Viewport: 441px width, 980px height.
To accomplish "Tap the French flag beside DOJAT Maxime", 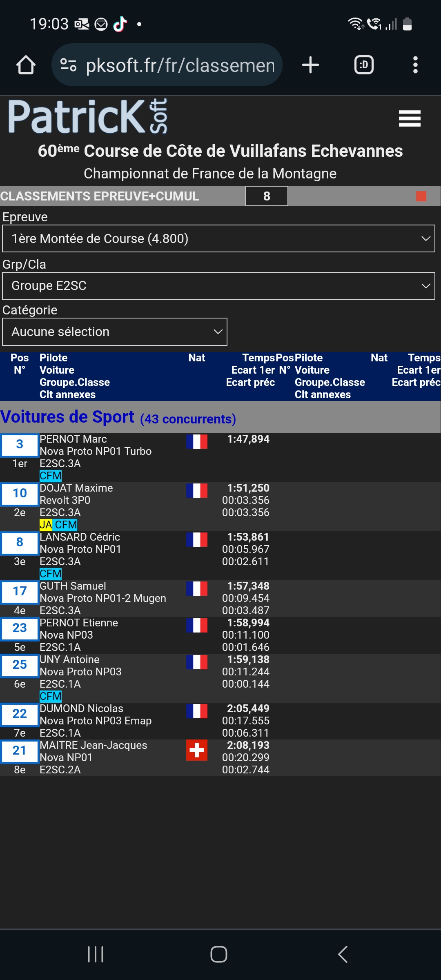I will pyautogui.click(x=197, y=490).
